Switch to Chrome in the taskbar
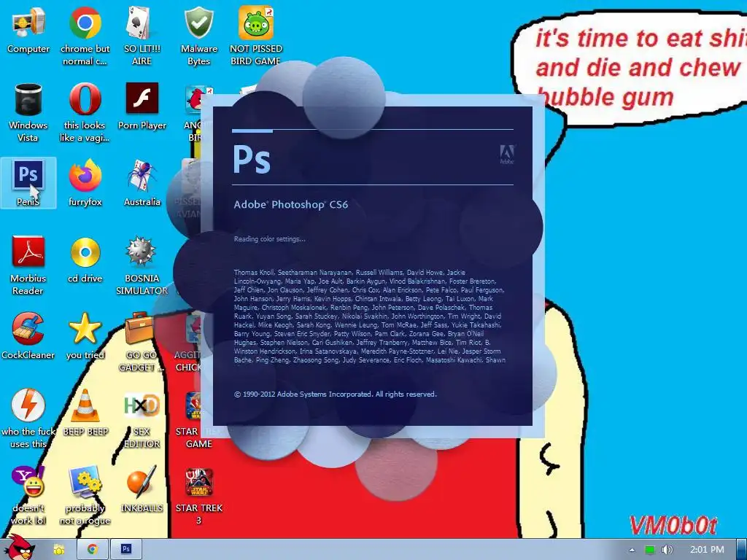The height and width of the screenshot is (560, 747). (x=93, y=550)
